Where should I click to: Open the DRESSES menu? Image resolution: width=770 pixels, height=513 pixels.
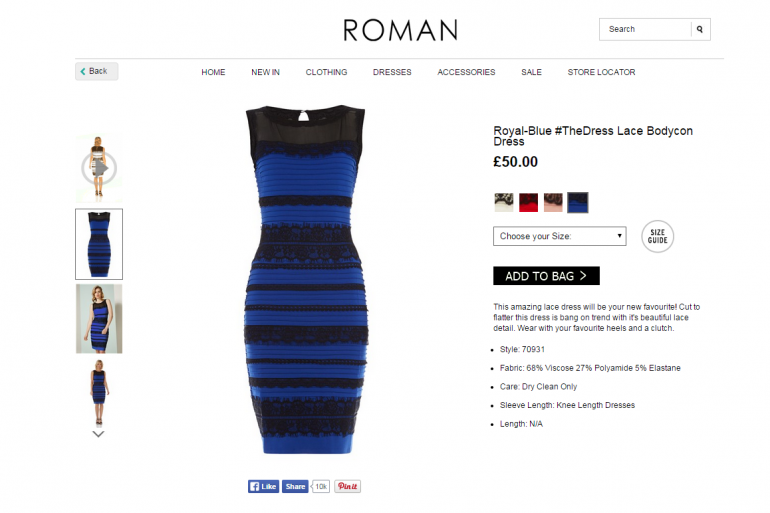(x=392, y=72)
